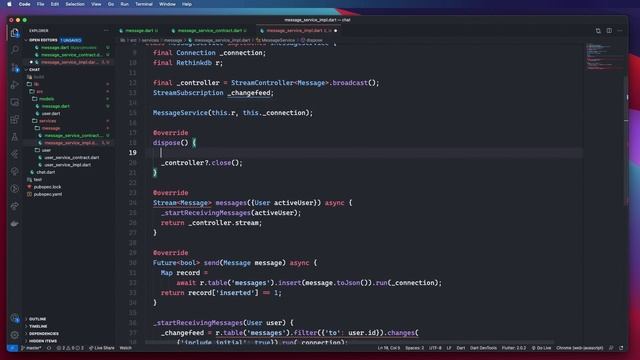Click the master branch indicator
This screenshot has width=640, height=360.
tap(31, 348)
